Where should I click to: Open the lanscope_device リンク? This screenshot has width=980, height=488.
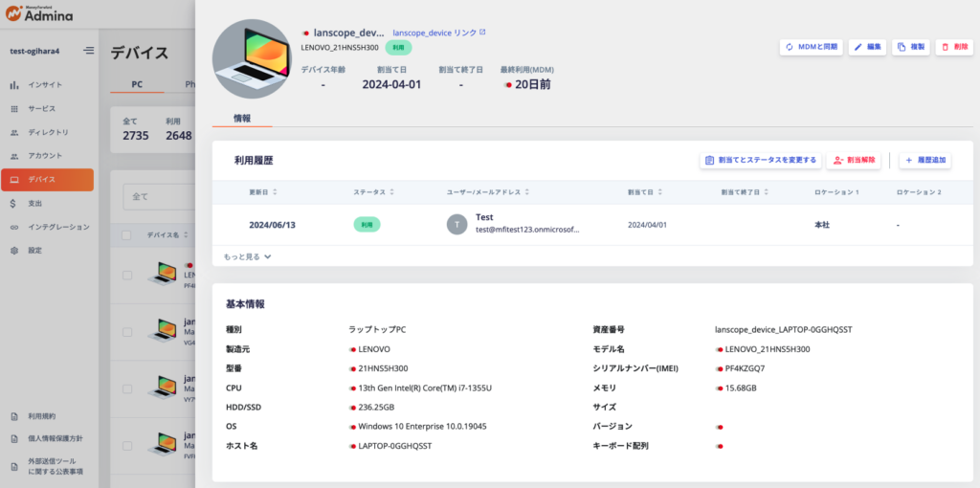438,33
